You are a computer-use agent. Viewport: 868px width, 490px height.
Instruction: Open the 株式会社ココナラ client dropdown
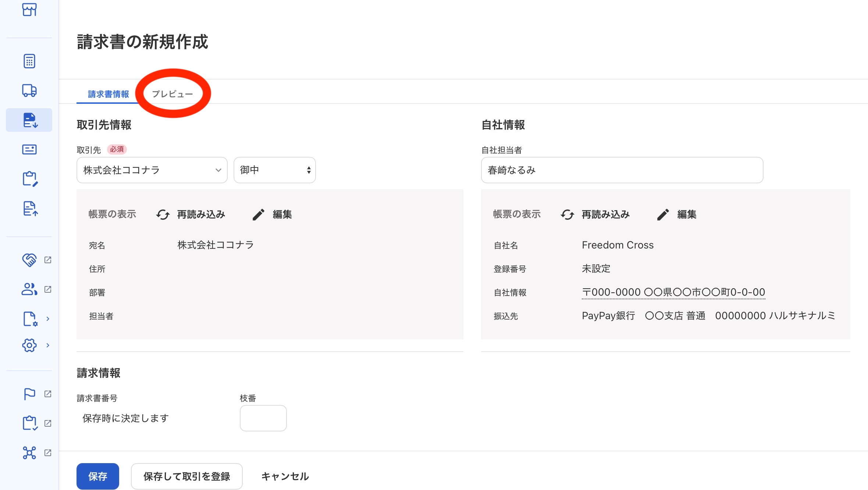click(x=152, y=170)
